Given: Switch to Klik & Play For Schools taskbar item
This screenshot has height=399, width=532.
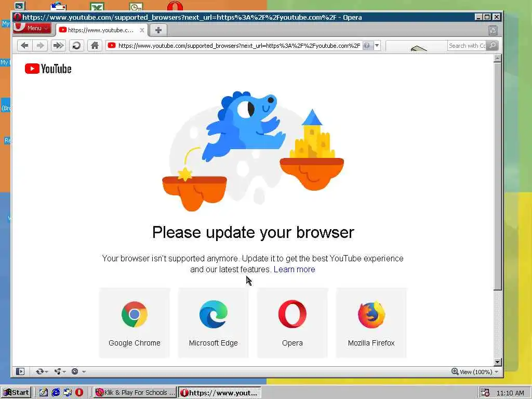Looking at the screenshot, I should click(x=135, y=393).
